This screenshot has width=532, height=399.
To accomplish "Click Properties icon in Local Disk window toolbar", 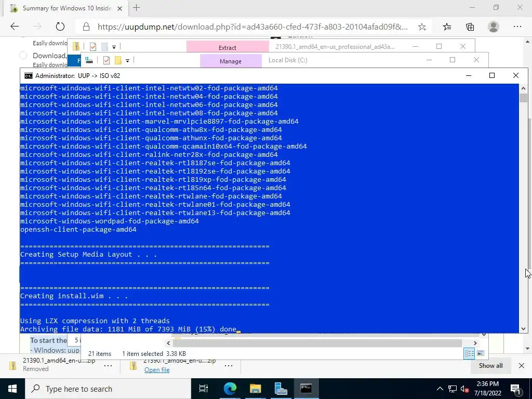I will [x=106, y=60].
